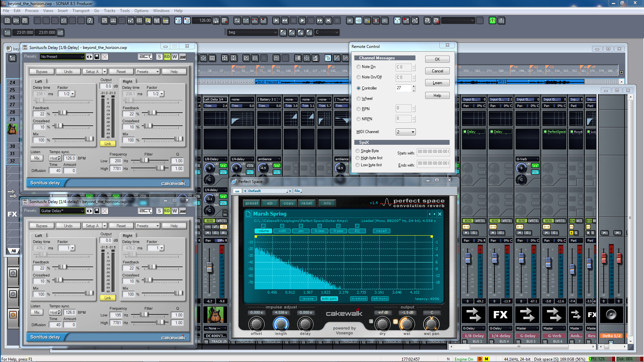Click the Undo arrow toolbar icon
644x362 pixels.
pos(64,20)
